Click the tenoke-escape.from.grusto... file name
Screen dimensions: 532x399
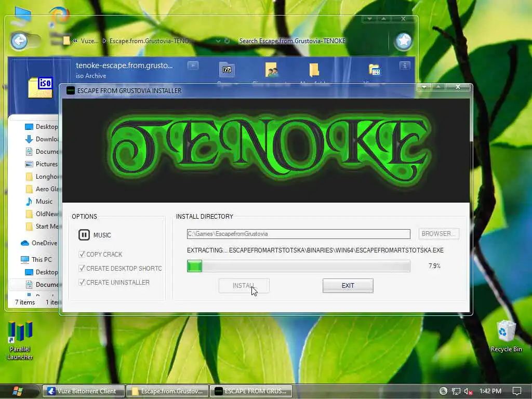pos(124,65)
